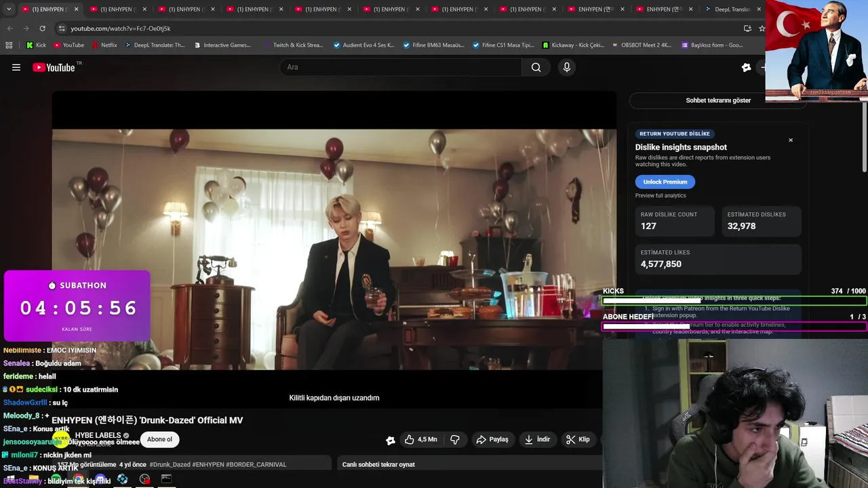This screenshot has width=868, height=488.
Task: Like the video showing 4,5 Mn
Action: (x=420, y=439)
